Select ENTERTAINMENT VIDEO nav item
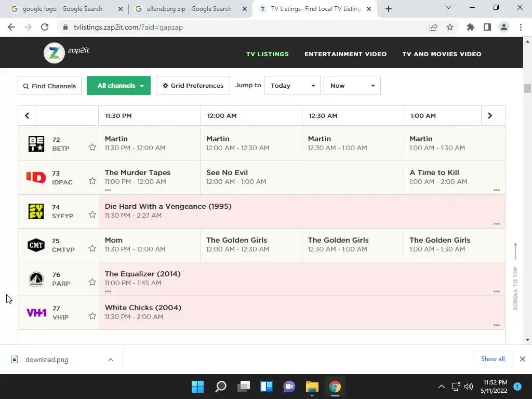The height and width of the screenshot is (399, 532). pyautogui.click(x=345, y=54)
